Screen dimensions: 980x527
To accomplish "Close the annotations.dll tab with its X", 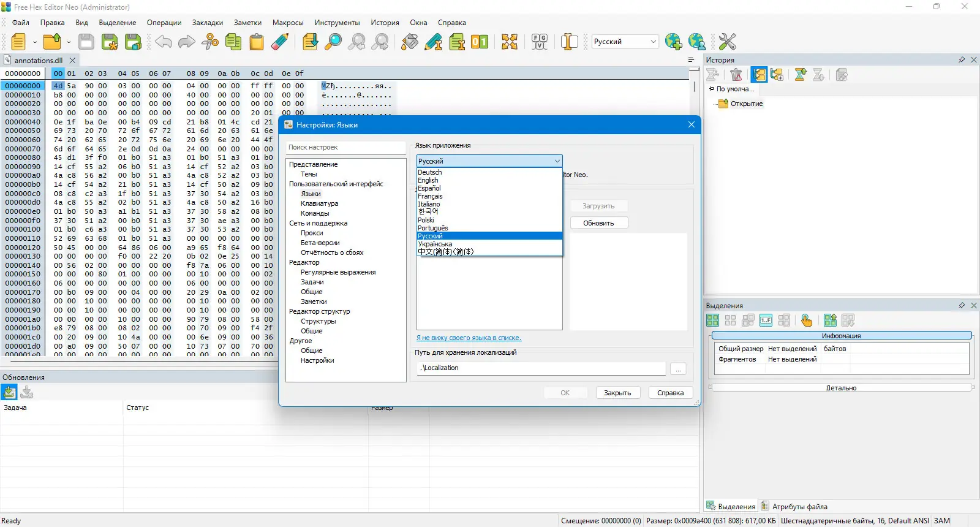I will pos(72,61).
